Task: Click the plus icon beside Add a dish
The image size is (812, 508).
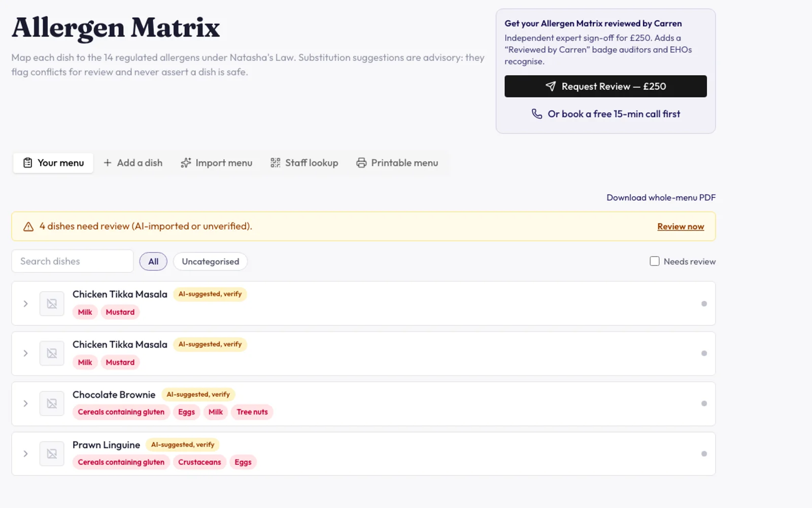Action: 108,163
